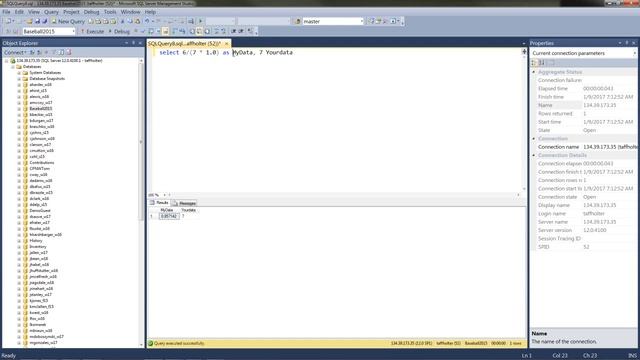Expand the Baseball2015 database node
Viewport: 640px width, 360px height.
(x=19, y=109)
